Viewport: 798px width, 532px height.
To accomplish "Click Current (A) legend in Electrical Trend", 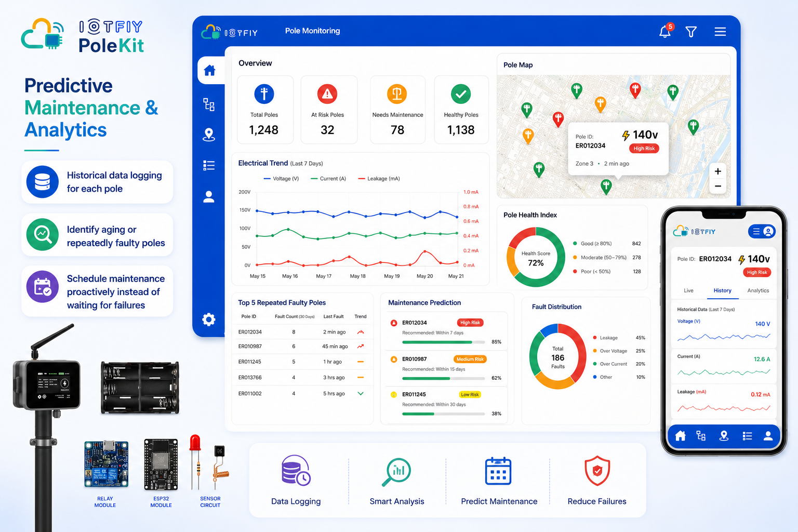I will [x=328, y=179].
